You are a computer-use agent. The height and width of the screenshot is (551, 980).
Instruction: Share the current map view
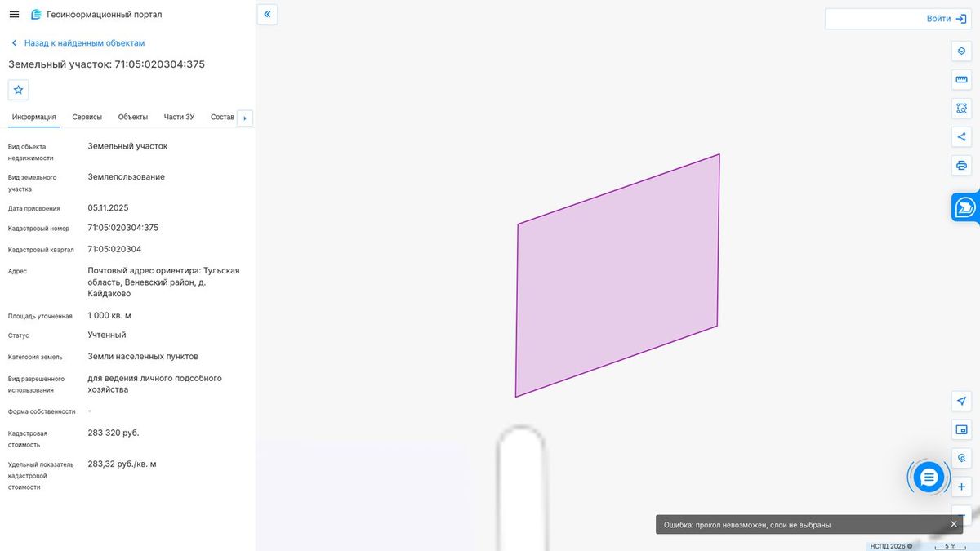(961, 136)
